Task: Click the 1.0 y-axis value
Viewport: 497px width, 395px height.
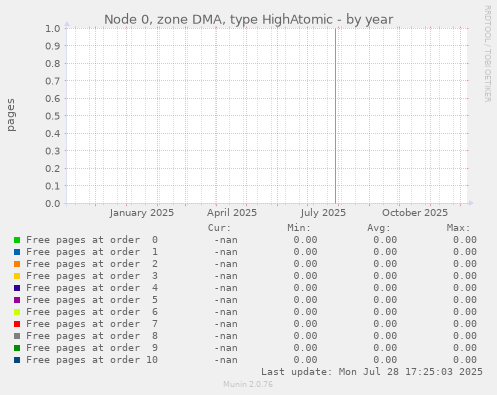Action: tap(53, 28)
